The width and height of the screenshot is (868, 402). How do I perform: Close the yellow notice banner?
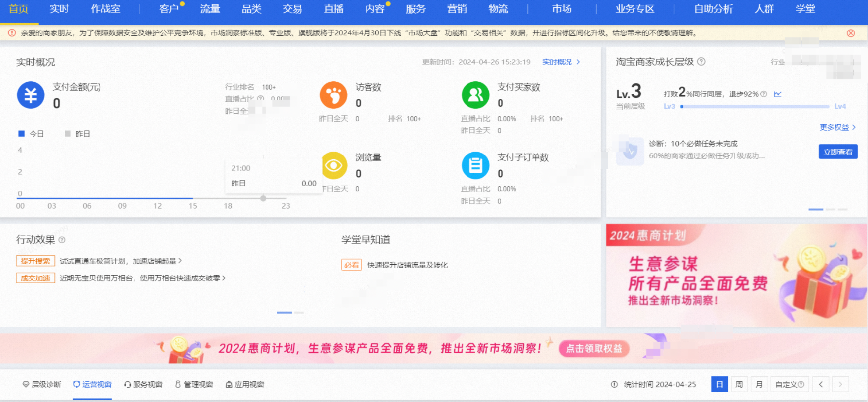click(851, 33)
